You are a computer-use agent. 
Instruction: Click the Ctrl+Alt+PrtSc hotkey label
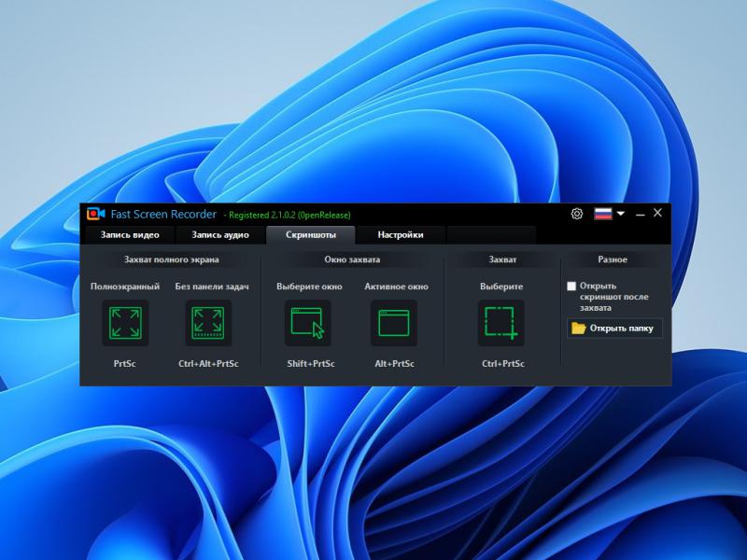point(208,364)
